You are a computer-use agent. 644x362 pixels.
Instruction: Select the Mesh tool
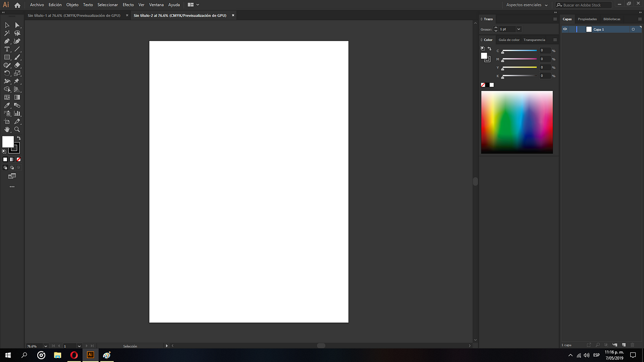7,97
